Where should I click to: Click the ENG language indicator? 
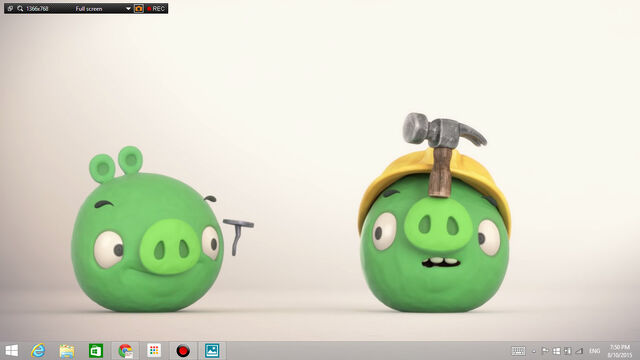click(x=595, y=351)
